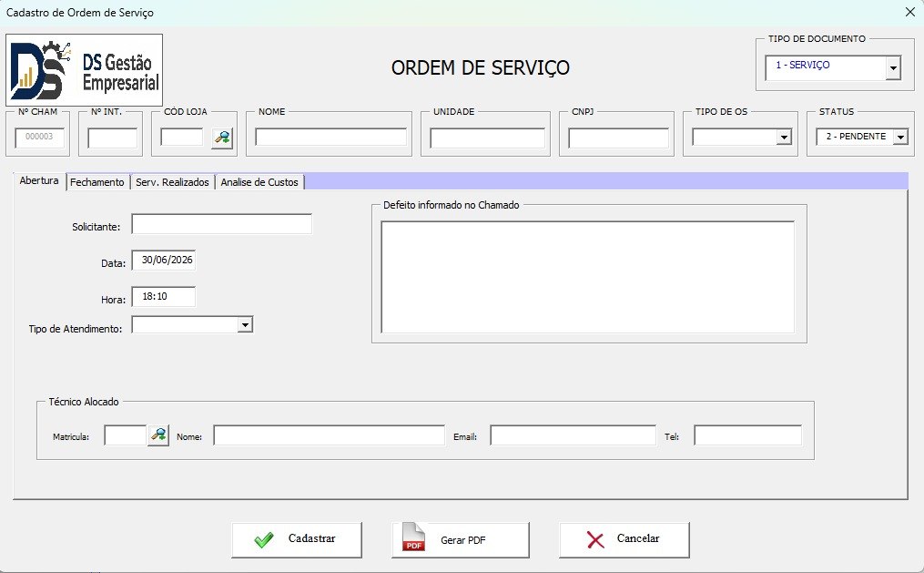Close the Cadastro de Ordem de Serviço window
The width and height of the screenshot is (924, 573).
click(909, 12)
